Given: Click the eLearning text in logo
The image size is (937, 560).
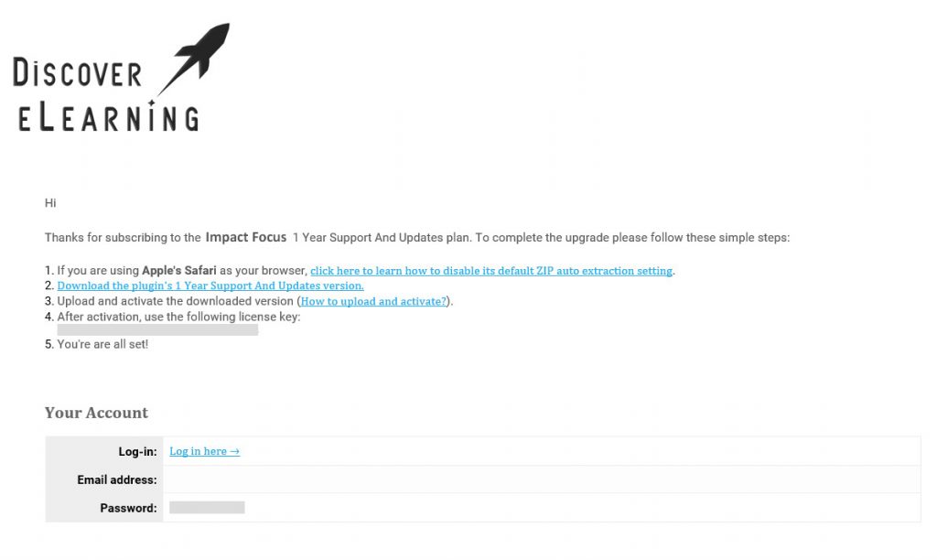Looking at the screenshot, I should tap(109, 116).
